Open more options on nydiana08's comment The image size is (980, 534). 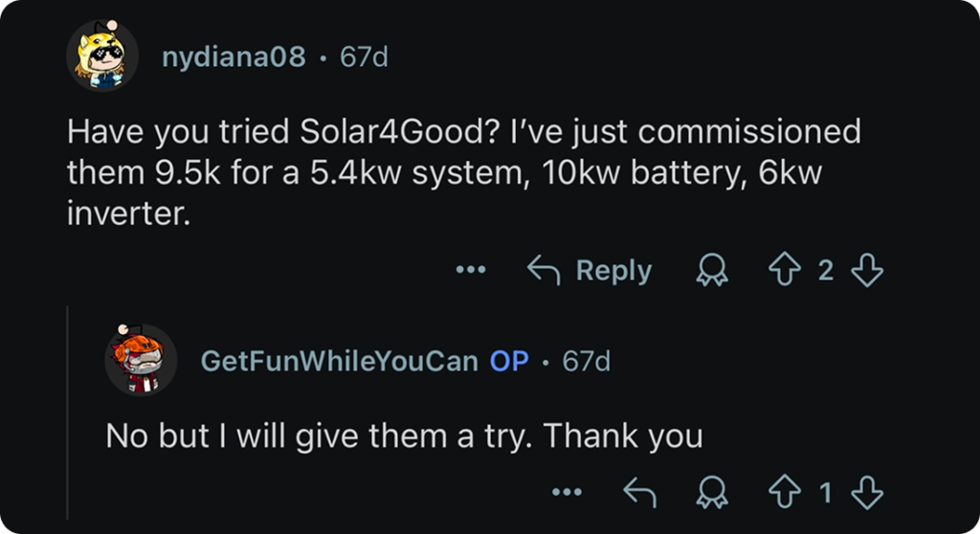pyautogui.click(x=471, y=272)
